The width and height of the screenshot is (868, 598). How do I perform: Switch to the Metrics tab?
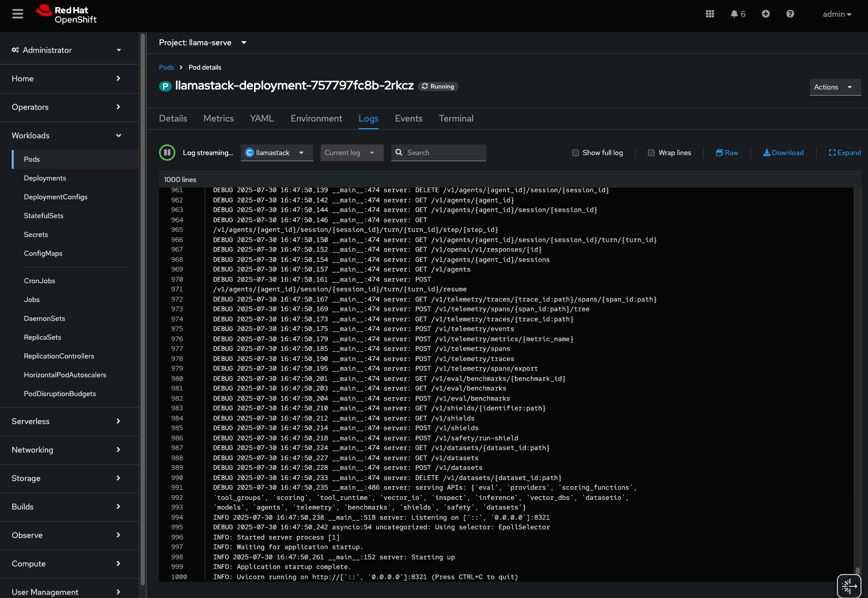pos(219,118)
